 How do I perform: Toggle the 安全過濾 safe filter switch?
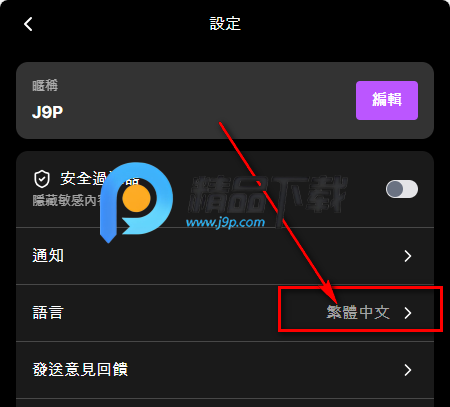[x=402, y=189]
